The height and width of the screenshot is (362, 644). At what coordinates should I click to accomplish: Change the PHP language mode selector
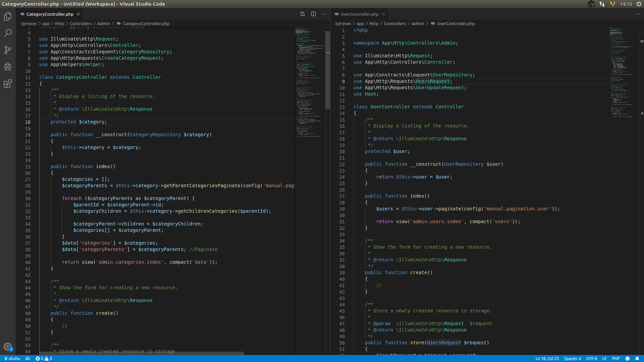coord(616,358)
